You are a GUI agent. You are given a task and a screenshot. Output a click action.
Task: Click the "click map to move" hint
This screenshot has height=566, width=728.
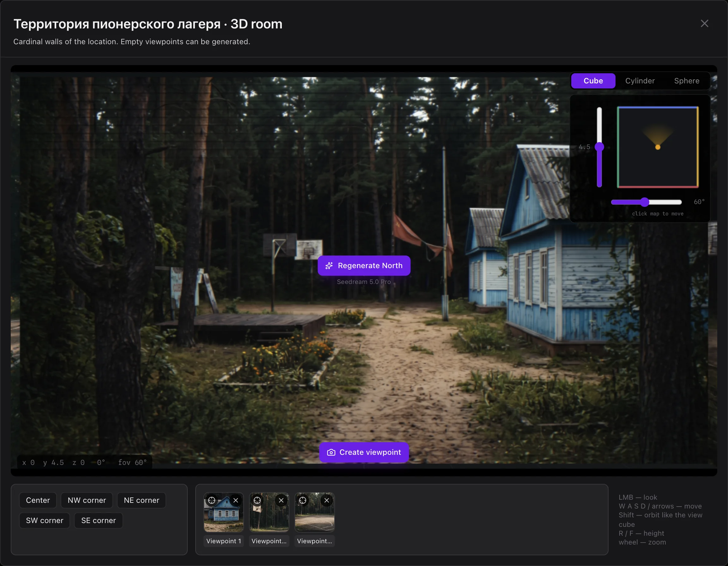coord(658,214)
